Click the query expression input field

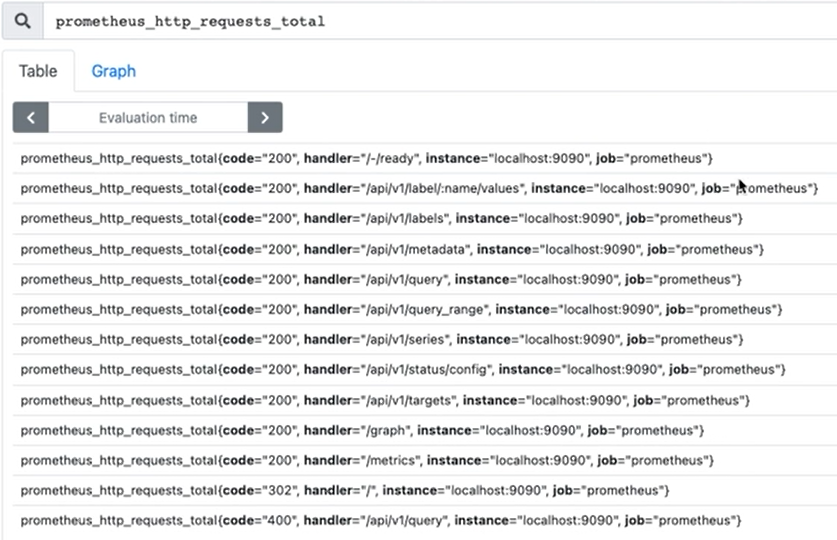[x=440, y=21]
